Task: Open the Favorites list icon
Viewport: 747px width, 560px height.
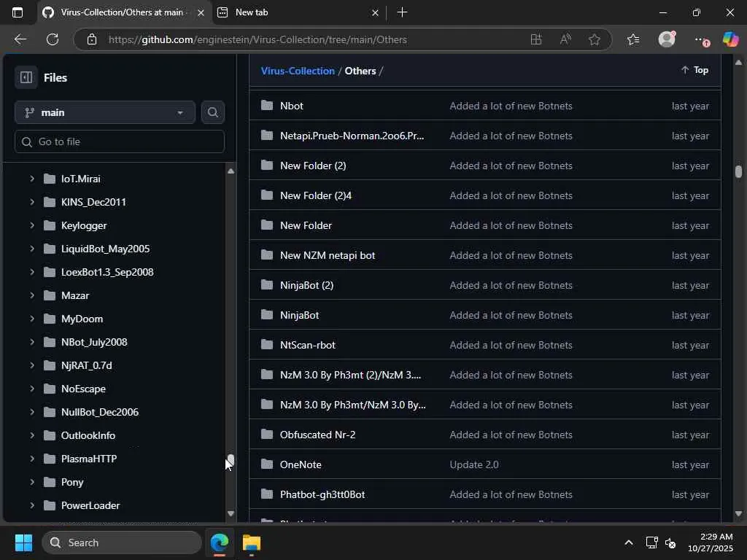Action: [633, 39]
